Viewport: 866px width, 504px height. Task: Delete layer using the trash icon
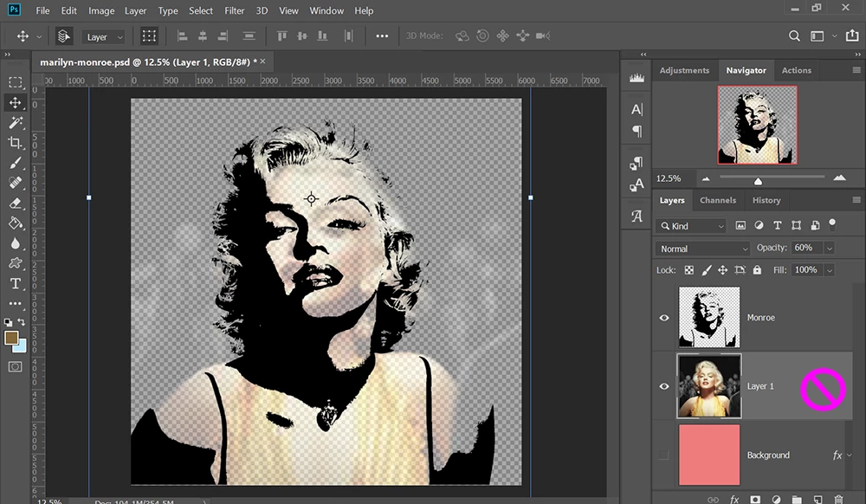point(838,499)
